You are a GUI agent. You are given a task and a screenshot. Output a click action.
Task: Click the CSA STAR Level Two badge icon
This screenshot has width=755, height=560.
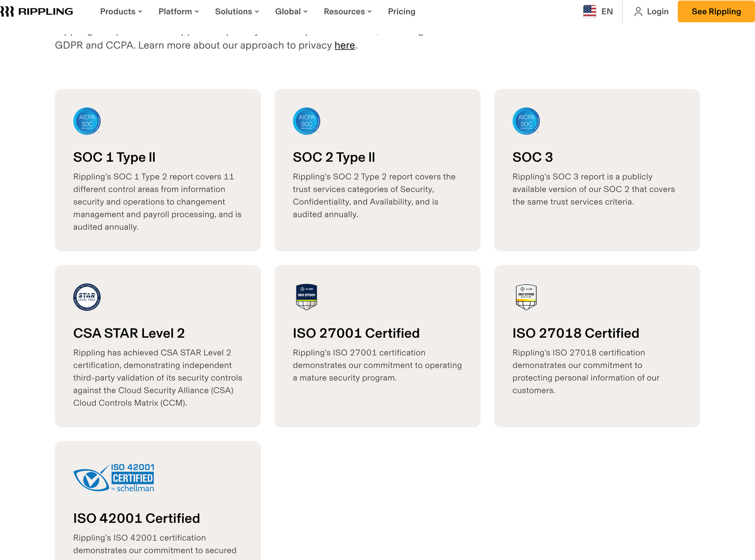pos(87,297)
